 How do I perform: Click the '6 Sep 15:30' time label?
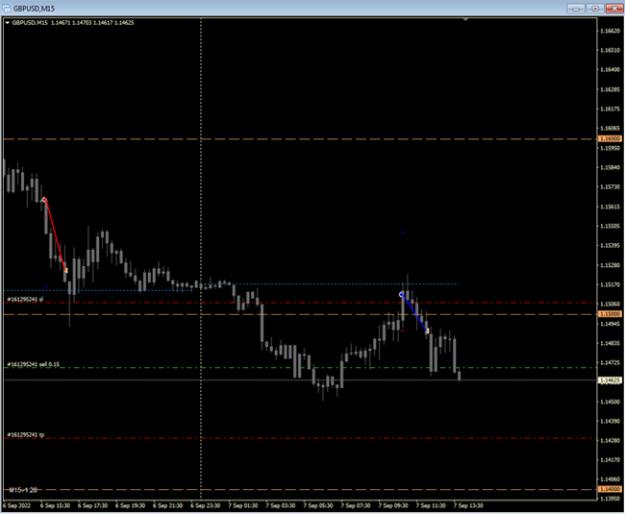click(55, 506)
